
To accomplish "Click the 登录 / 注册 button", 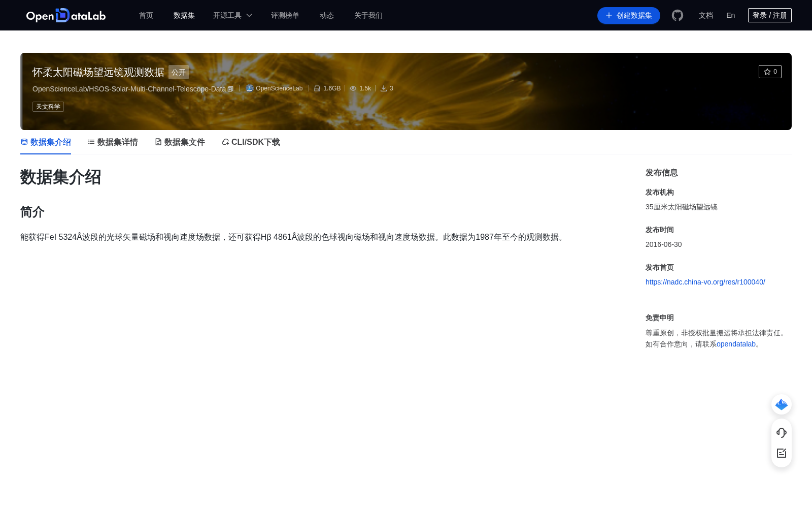I will (770, 15).
